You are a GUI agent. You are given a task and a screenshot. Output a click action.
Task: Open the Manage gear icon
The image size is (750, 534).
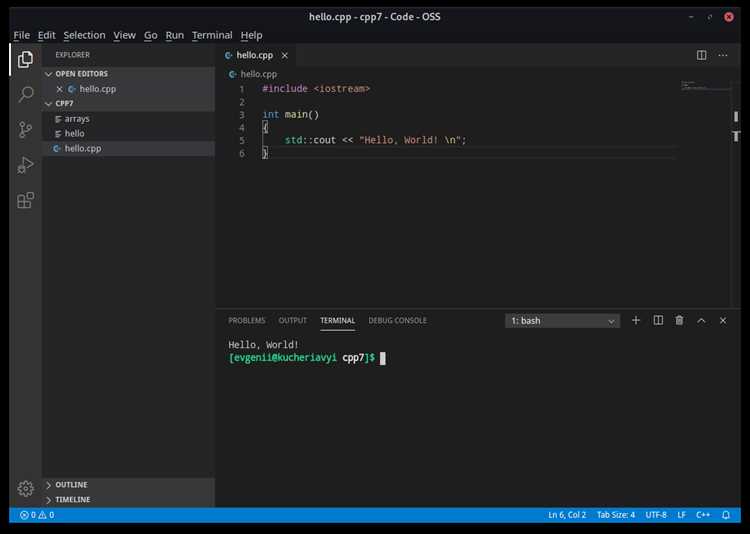point(25,489)
